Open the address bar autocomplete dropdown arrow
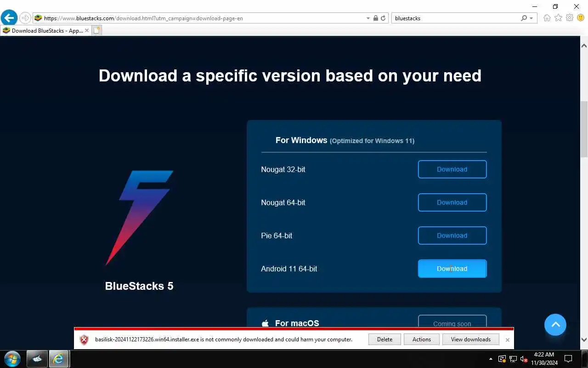 [x=368, y=18]
